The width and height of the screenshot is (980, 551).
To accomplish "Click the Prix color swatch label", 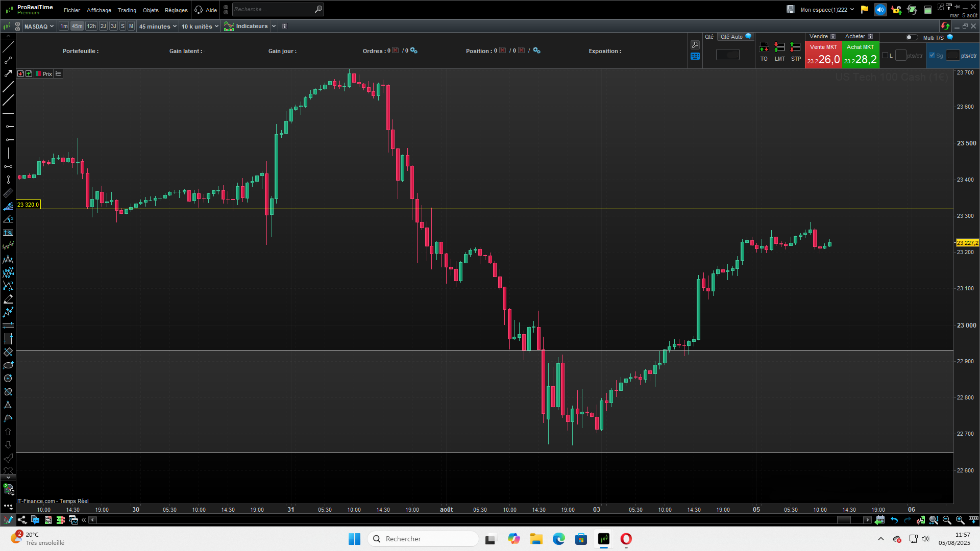I will [x=44, y=74].
